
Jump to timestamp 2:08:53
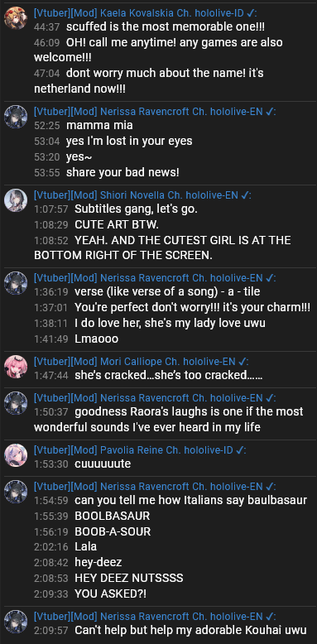(51, 579)
